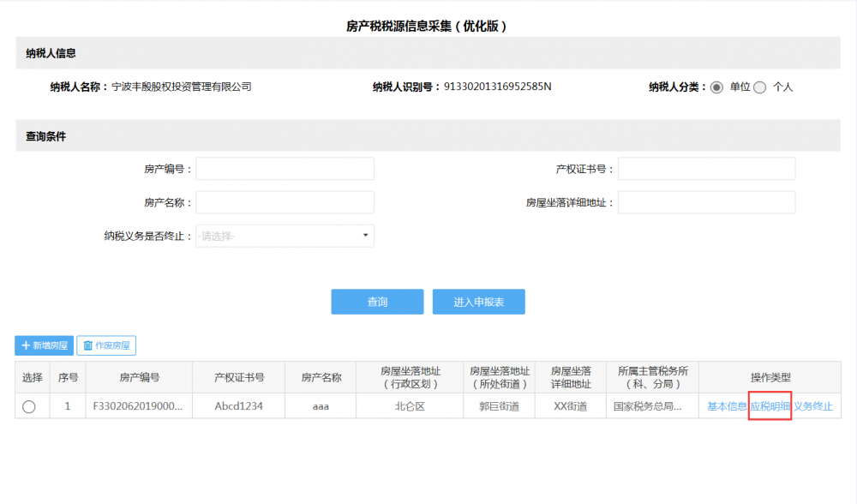Viewport: 857px width, 504px height.
Task: Open the 纳税义务是否终止 dropdown
Action: tap(285, 236)
